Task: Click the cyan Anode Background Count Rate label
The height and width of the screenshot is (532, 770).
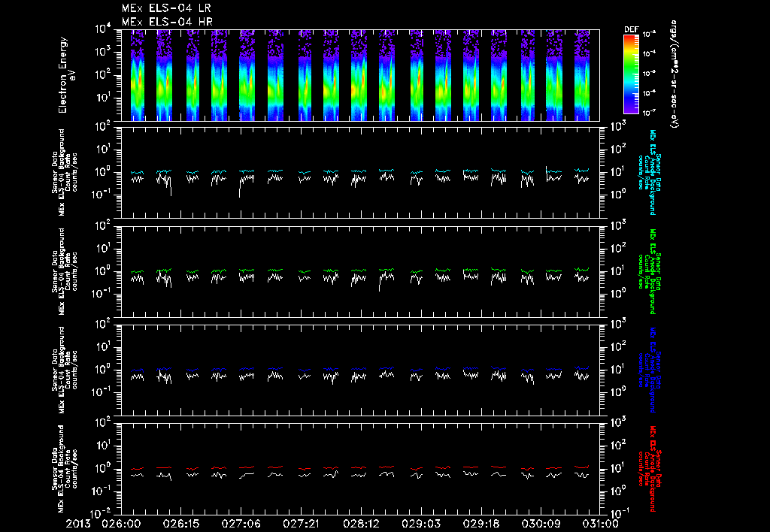Action: pos(649,172)
